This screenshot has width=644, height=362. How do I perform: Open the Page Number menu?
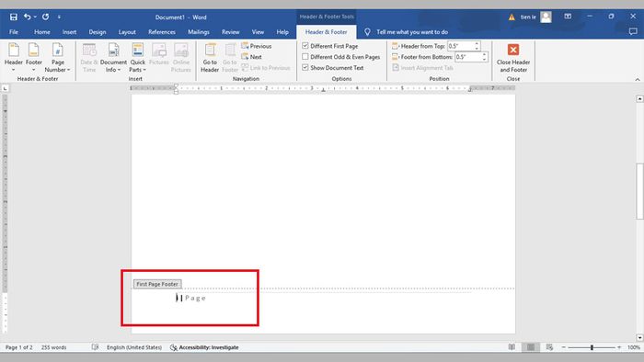pos(57,57)
